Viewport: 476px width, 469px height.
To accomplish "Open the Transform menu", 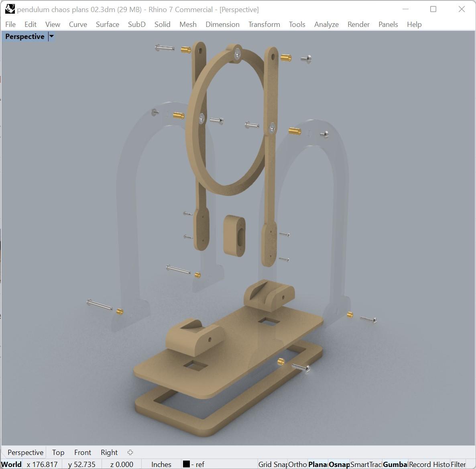I will point(264,24).
